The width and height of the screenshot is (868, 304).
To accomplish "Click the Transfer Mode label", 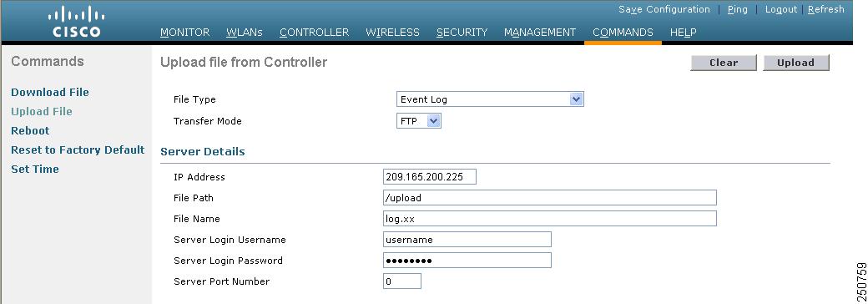I will tap(208, 121).
